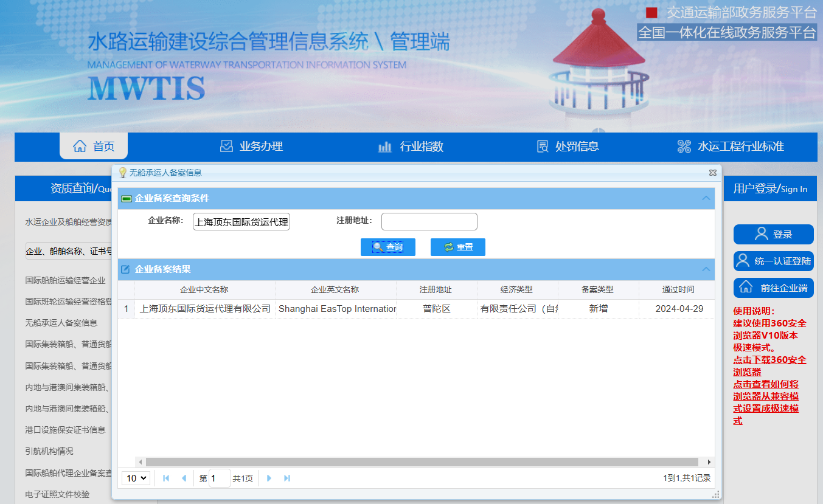
Task: Close the 无船承运人备案信息 dialog
Action: [x=713, y=173]
